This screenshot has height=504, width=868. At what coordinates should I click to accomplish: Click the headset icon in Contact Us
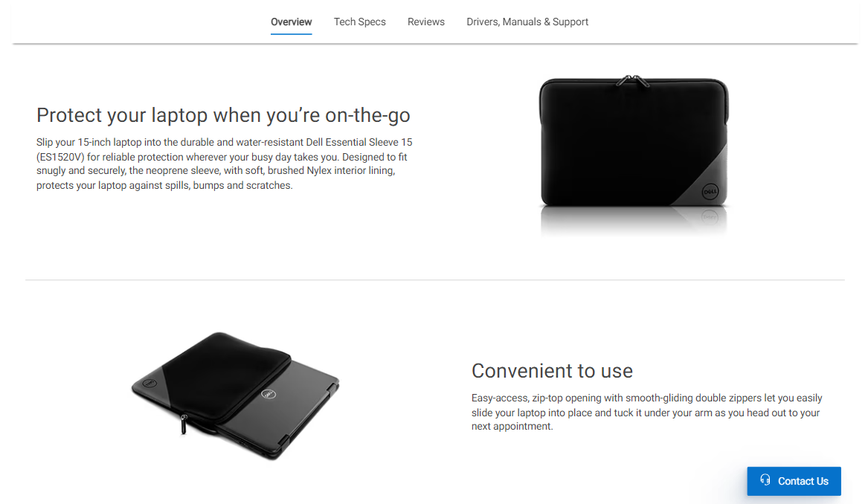tap(765, 479)
